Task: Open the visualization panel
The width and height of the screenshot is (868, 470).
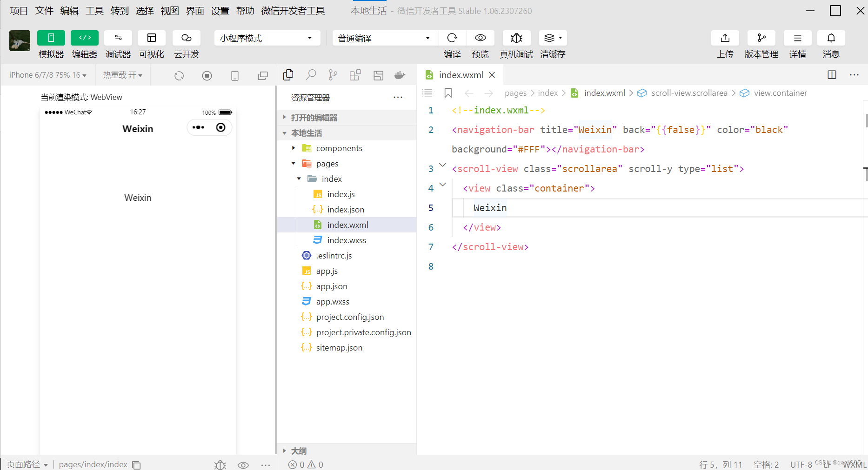Action: pyautogui.click(x=152, y=38)
